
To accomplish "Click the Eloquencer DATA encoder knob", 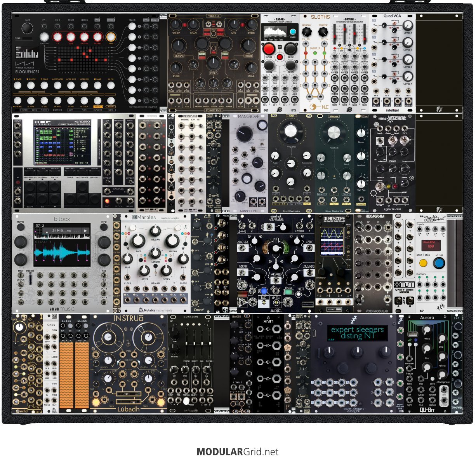I will pyautogui.click(x=27, y=28).
